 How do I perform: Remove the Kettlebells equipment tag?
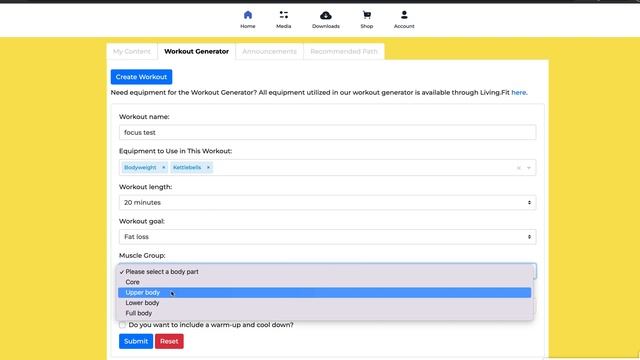208,167
